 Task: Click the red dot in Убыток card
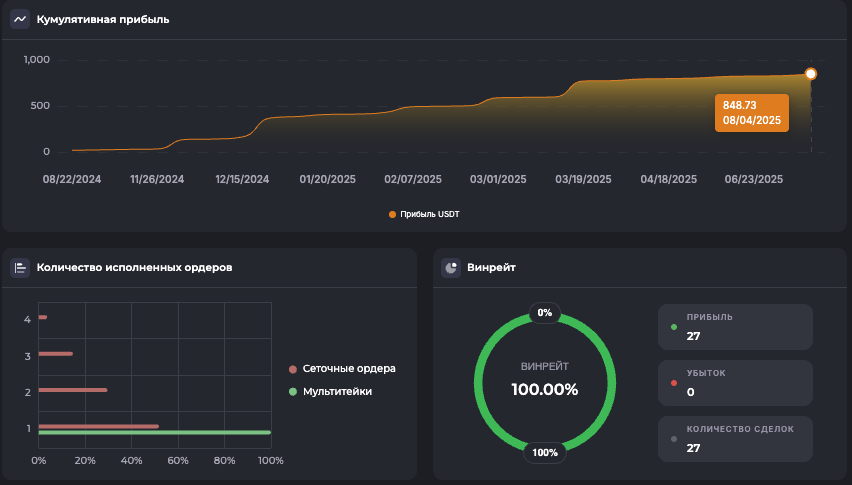(674, 382)
